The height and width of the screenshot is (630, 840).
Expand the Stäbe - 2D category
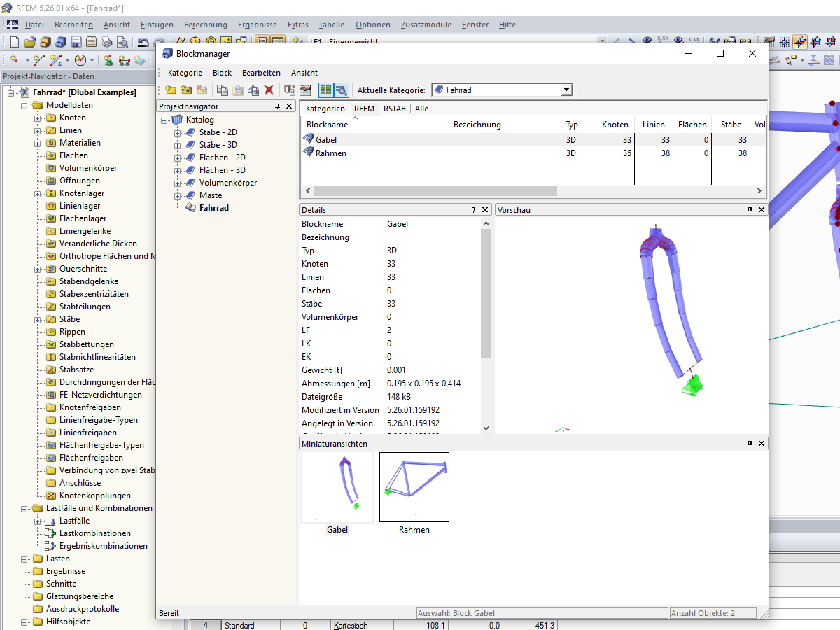point(178,132)
